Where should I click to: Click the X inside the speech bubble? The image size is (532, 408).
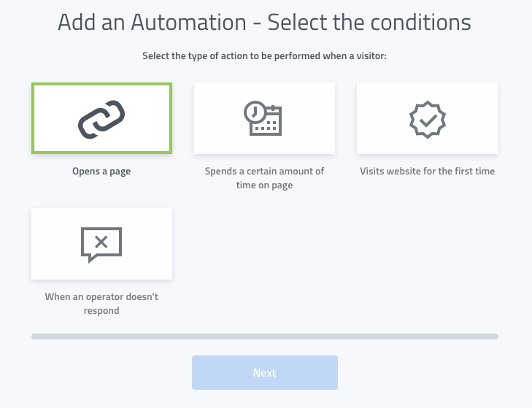pyautogui.click(x=101, y=242)
